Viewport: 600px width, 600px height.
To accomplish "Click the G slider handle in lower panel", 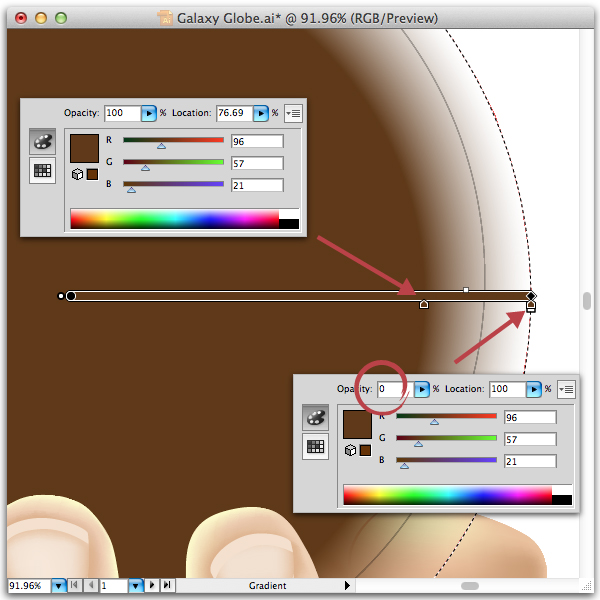I will point(418,443).
